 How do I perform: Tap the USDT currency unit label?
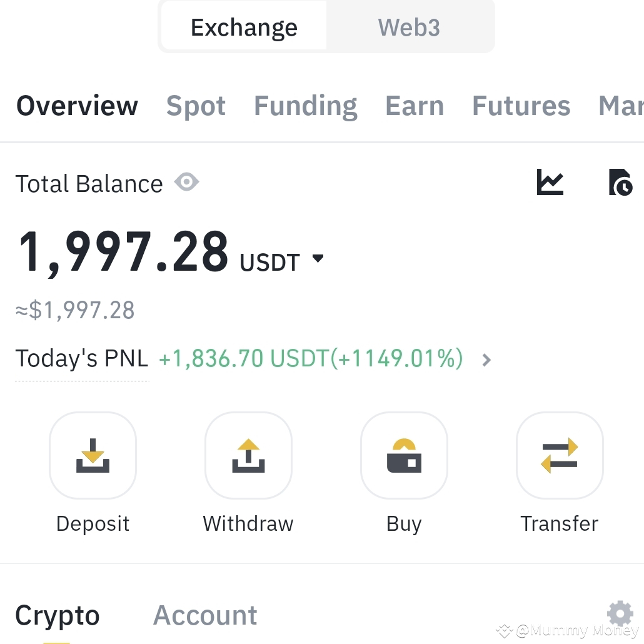point(270,263)
